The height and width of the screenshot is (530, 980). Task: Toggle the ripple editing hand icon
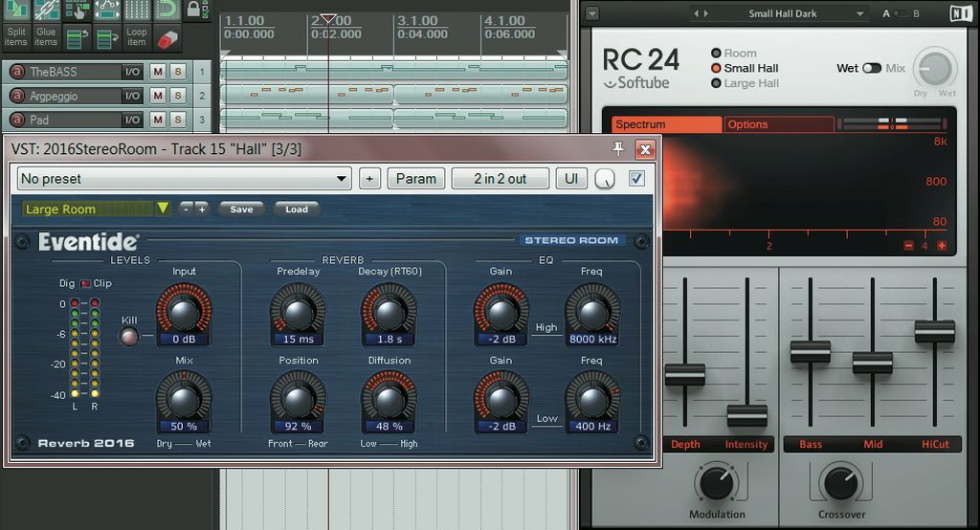[77, 9]
